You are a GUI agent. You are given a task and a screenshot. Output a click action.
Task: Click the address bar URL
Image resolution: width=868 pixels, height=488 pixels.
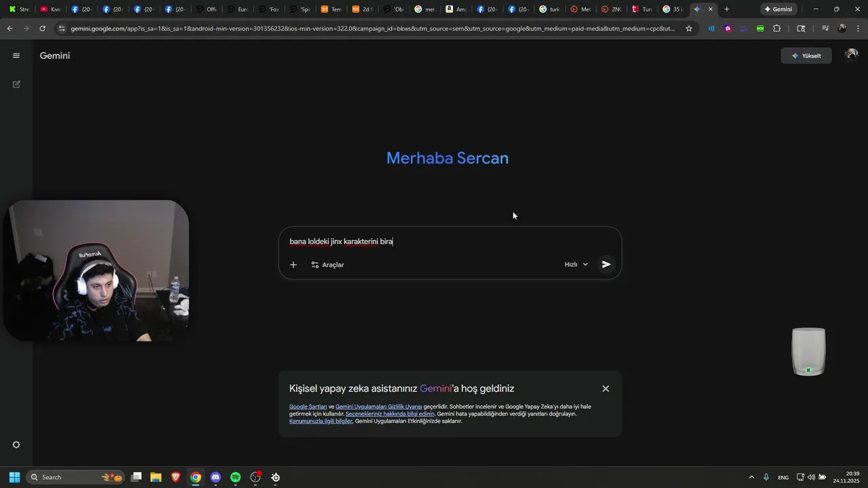373,28
